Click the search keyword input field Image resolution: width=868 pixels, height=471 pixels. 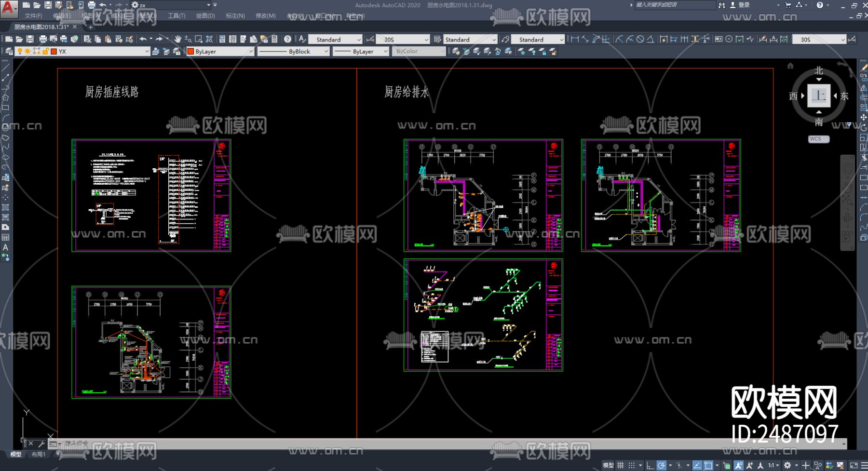click(x=675, y=5)
